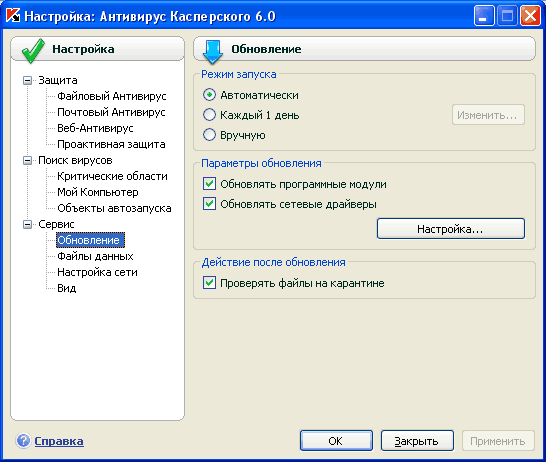The height and width of the screenshot is (462, 546).
Task: Toggle Обновлять сетевые драйверы checkbox
Action: tap(209, 204)
